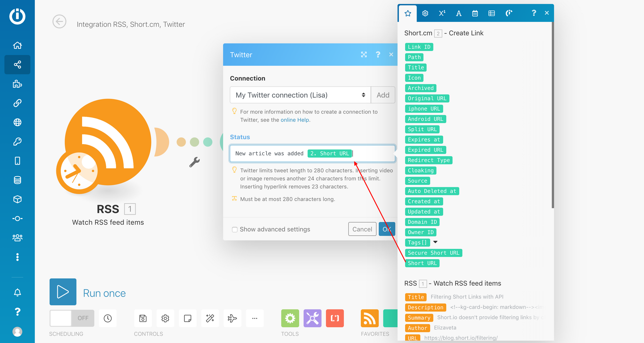Open sidebar Help question mark
644x343 pixels.
(17, 312)
